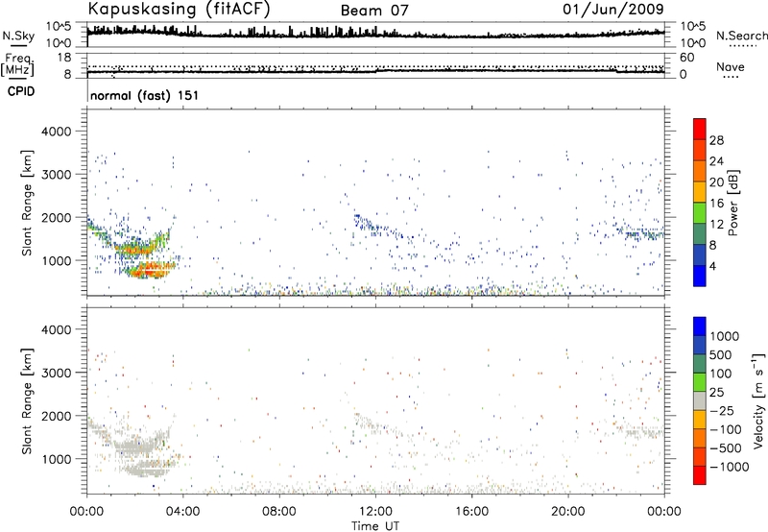This screenshot has height=532, width=768.
Task: Click the 'N.Sky' legend label
Action: click(18, 36)
